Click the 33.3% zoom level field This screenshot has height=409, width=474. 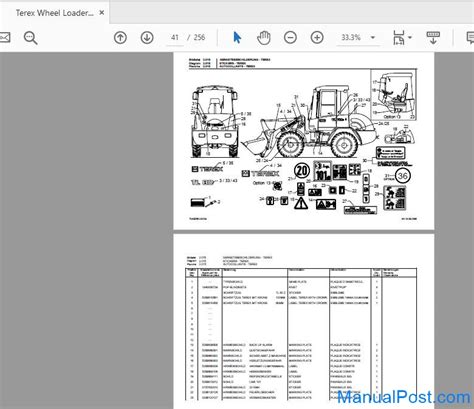[351, 38]
